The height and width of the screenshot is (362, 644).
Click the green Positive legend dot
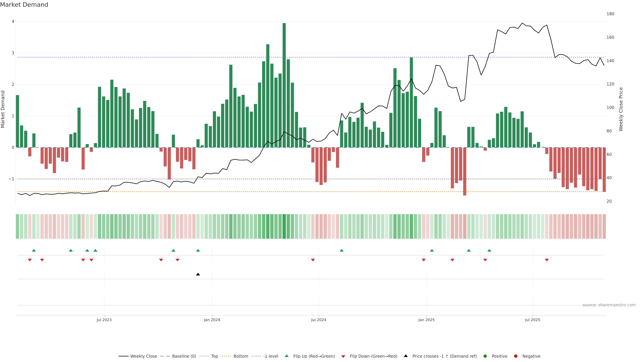pos(485,356)
